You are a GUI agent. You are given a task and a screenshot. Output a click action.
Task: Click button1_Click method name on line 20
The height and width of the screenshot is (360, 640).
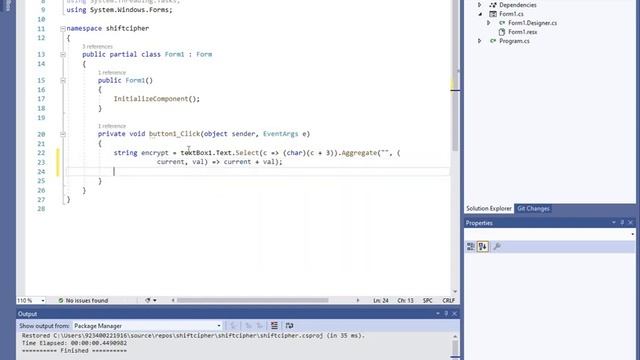pyautogui.click(x=175, y=134)
